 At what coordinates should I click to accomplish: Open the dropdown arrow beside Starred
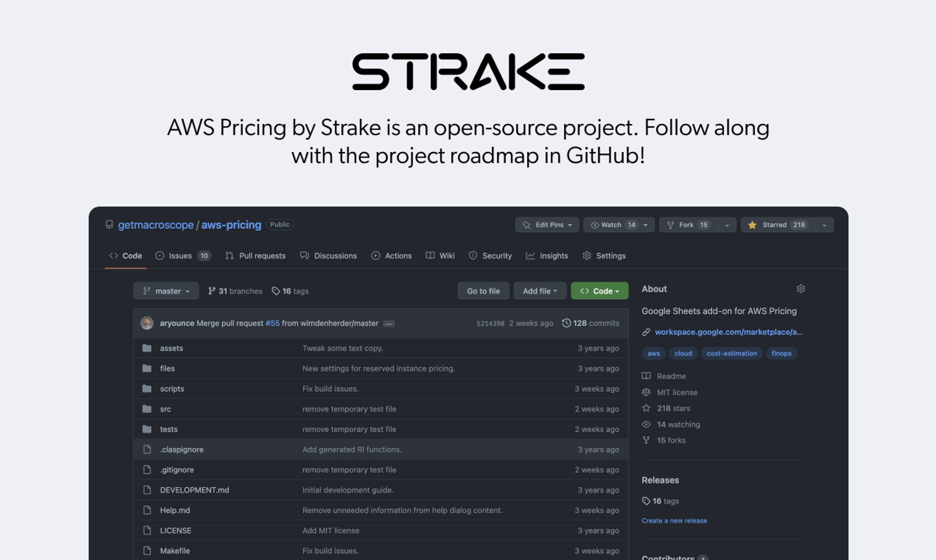click(x=825, y=225)
